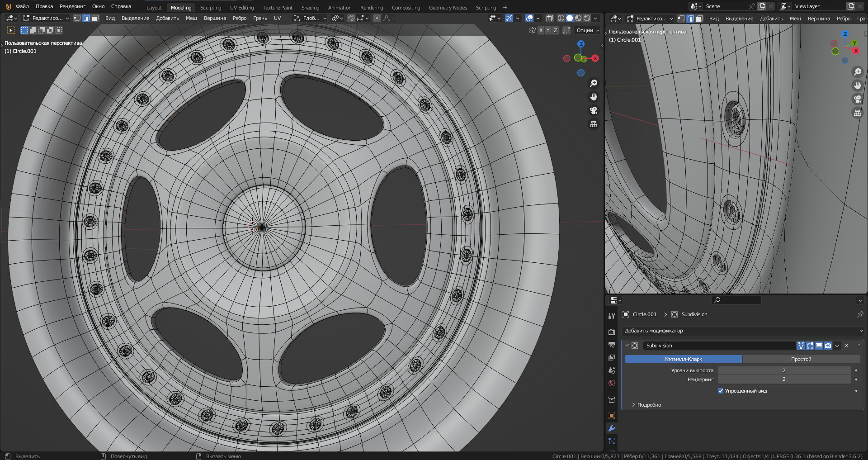The image size is (868, 460).
Task: Toggle camera view icon in main viewport
Action: click(x=594, y=110)
